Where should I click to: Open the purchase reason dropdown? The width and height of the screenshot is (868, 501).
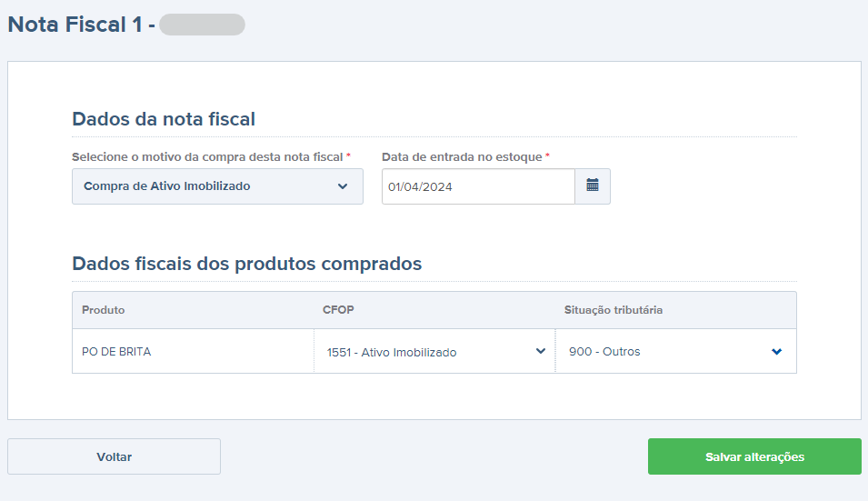(217, 186)
